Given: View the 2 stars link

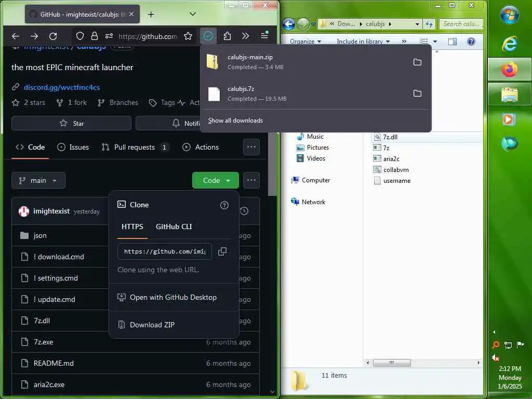Looking at the screenshot, I should (x=29, y=102).
